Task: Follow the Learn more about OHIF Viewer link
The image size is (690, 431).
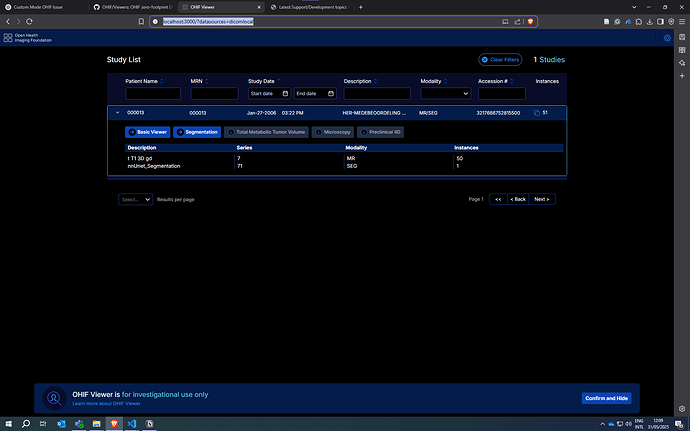Action: tap(106, 403)
